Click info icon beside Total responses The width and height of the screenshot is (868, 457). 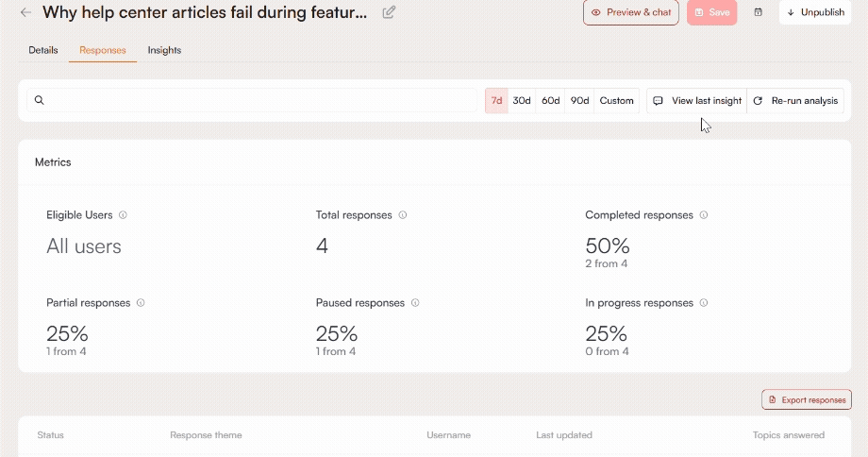(403, 215)
